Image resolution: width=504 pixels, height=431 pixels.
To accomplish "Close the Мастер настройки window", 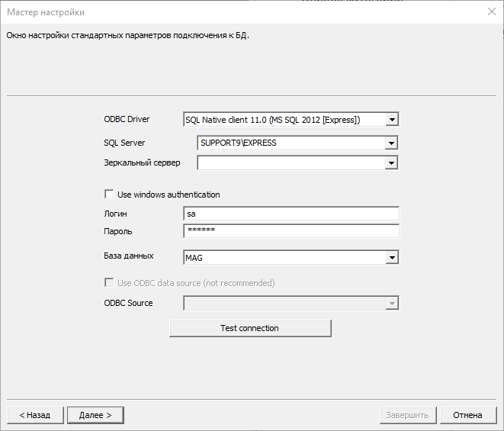I will [x=492, y=12].
